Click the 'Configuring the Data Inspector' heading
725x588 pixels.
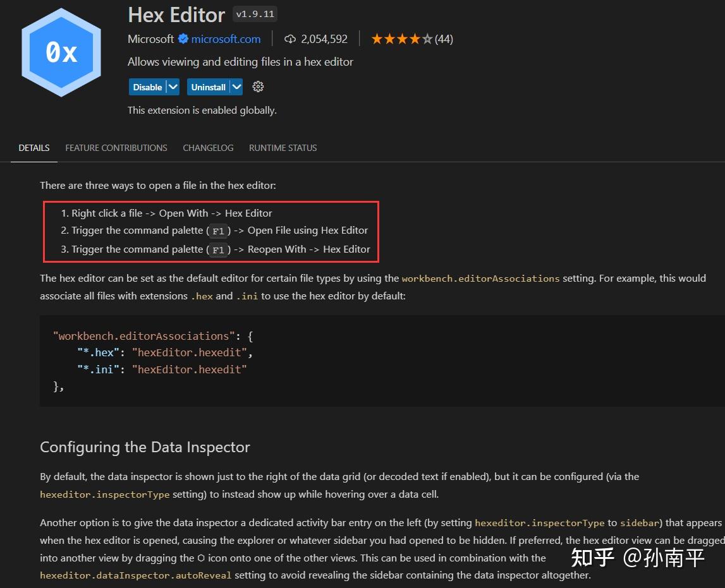(x=145, y=447)
